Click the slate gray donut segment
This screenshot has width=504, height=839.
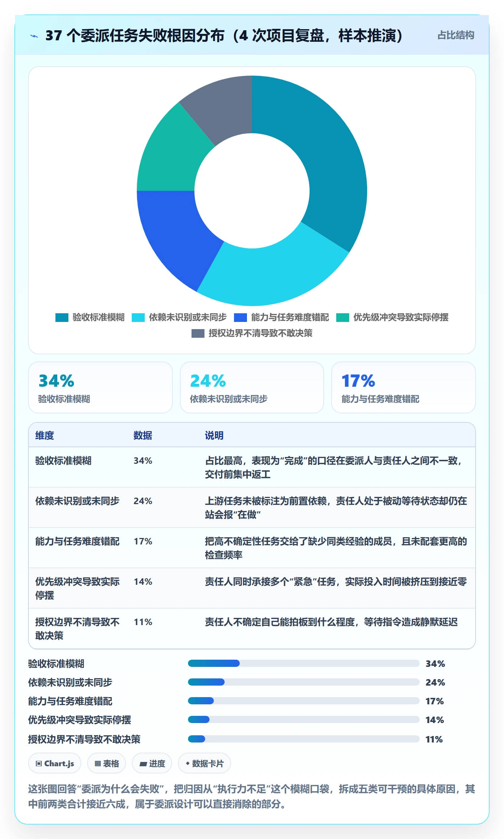(222, 110)
